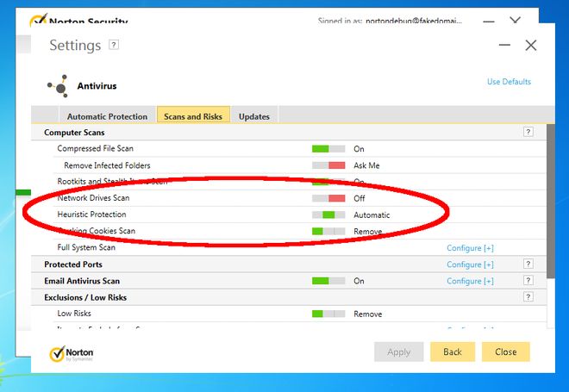Image resolution: width=569 pixels, height=392 pixels.
Task: Click the Remove Infected Folders label
Action: (107, 165)
